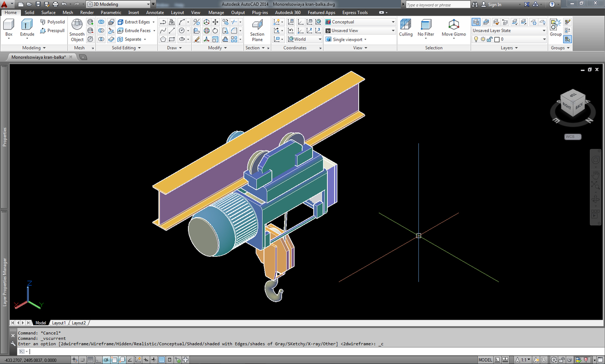Screen dimensions: 605x364
Task: Open the Unsaved View dropdown
Action: [x=392, y=30]
